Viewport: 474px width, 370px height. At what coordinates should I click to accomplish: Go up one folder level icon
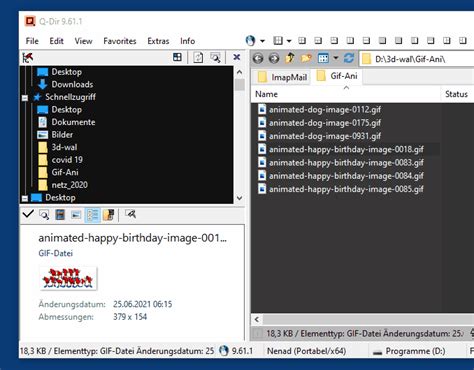(x=290, y=58)
